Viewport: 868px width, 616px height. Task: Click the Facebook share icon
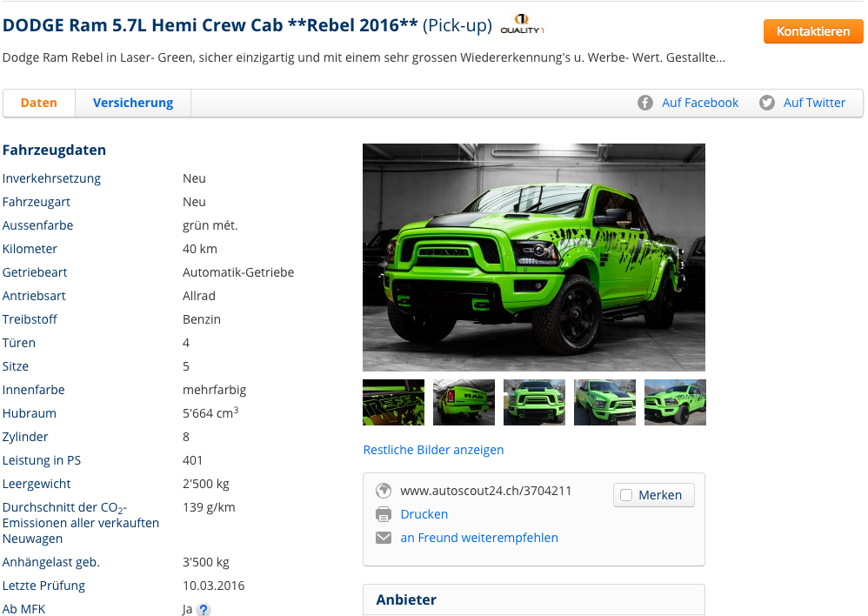644,103
